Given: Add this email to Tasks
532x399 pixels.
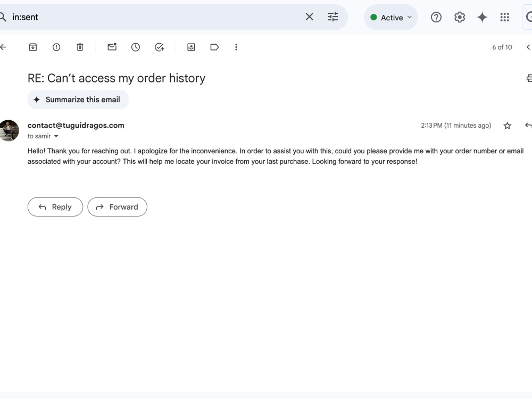Looking at the screenshot, I should point(159,47).
